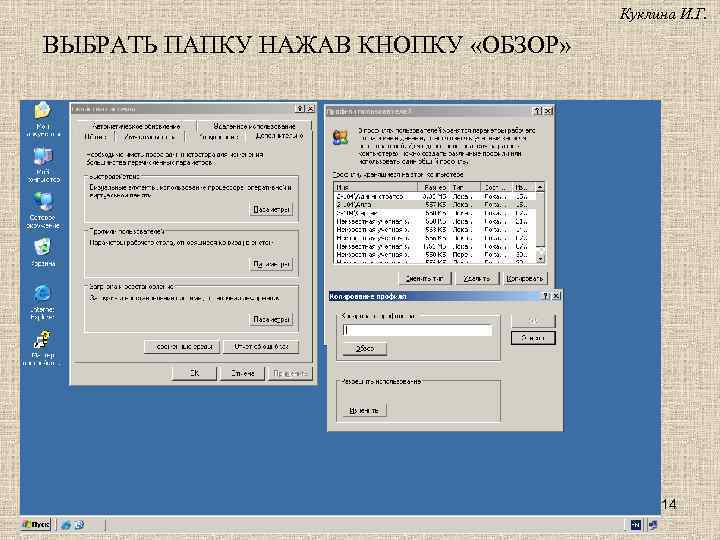Click the rightmost system tray icon
The height and width of the screenshot is (540, 720).
[x=652, y=524]
